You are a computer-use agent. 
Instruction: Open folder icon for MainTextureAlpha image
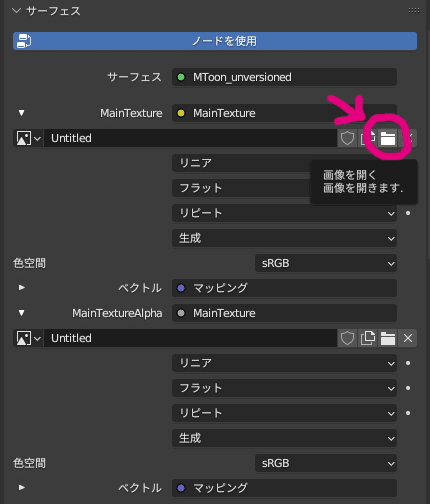coord(388,338)
